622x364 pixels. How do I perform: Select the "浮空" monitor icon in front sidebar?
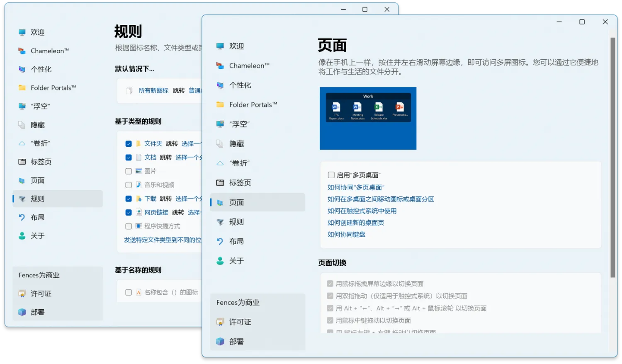pos(220,124)
